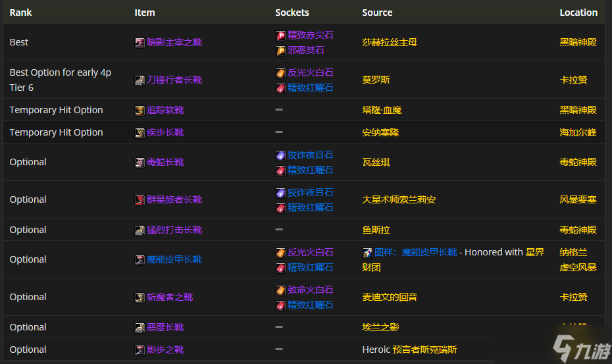Image resolution: width=612 pixels, height=364 pixels.
Task: Open the 群星旅者长靴 item link
Action: pos(174,199)
